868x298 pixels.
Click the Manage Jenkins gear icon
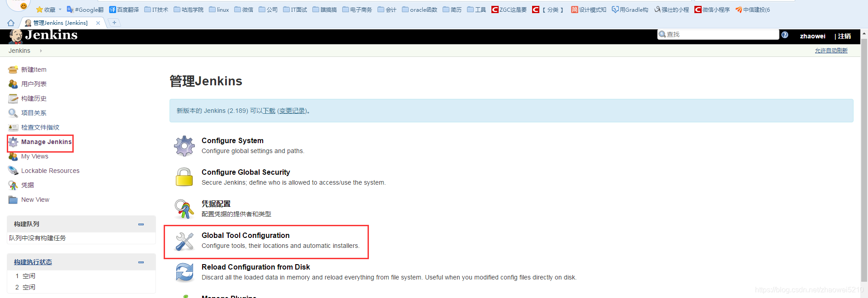pyautogui.click(x=13, y=142)
